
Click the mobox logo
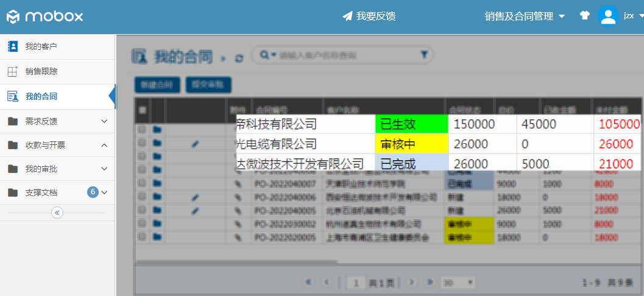point(44,16)
